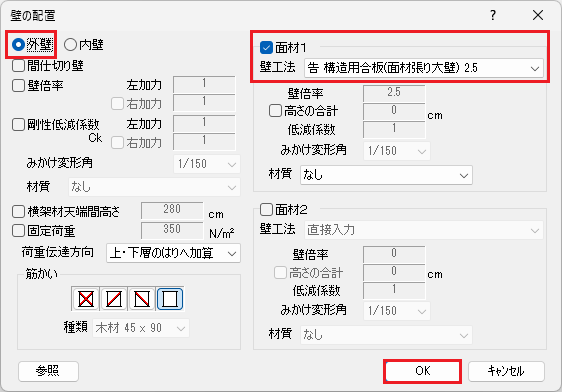Select the falling single diagonal brace icon
Viewport: 562px width, 392px height.
pyautogui.click(x=142, y=299)
